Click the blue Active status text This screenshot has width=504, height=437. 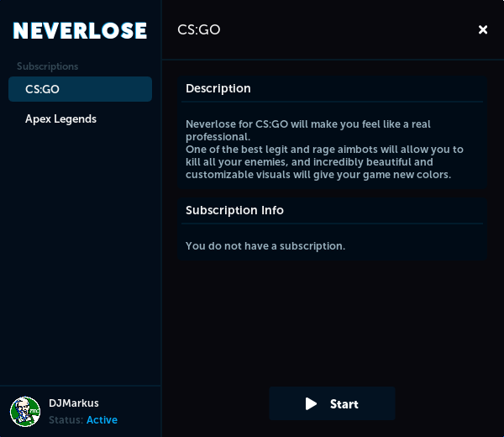102,419
